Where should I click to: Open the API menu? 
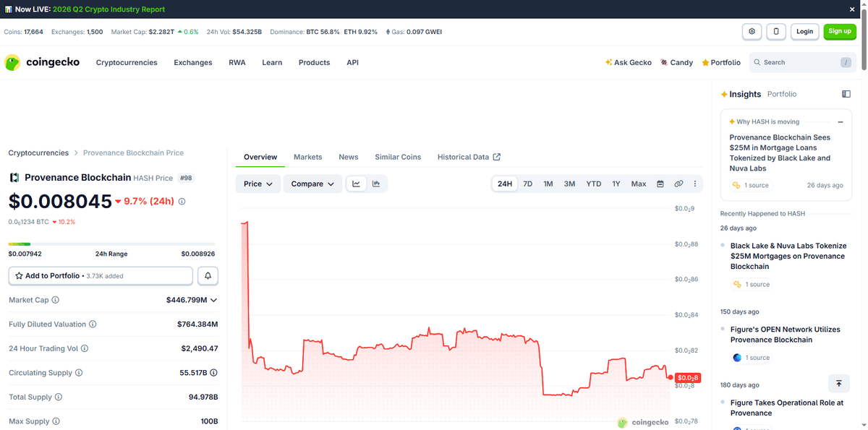click(x=352, y=63)
